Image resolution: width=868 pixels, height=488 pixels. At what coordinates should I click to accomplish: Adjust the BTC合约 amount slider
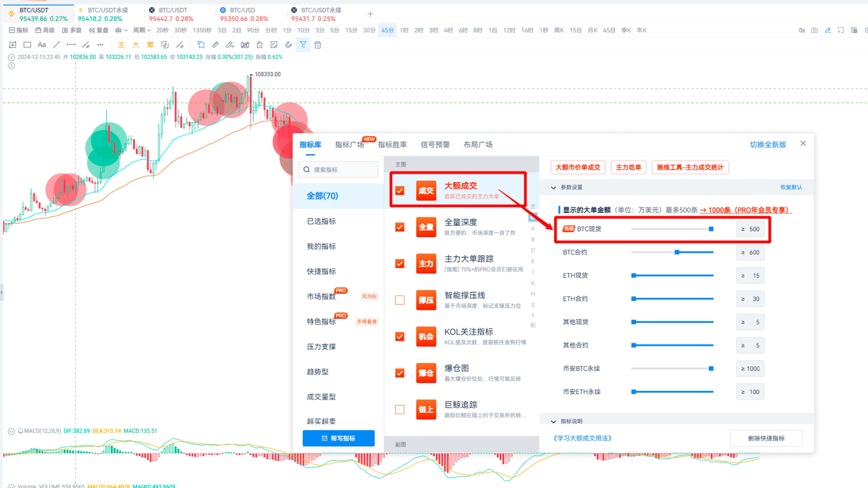coord(677,252)
